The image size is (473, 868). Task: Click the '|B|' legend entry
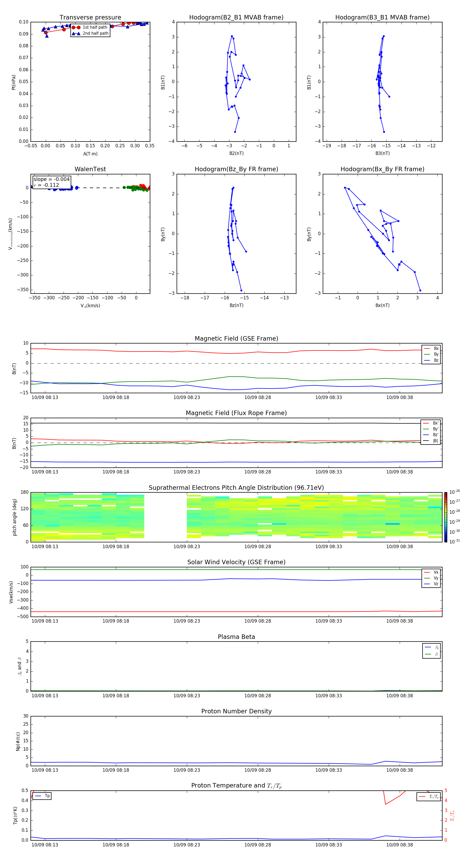(431, 441)
